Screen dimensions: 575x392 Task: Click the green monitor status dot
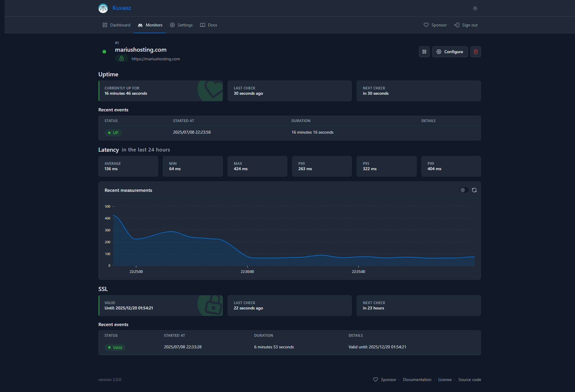coord(104,52)
